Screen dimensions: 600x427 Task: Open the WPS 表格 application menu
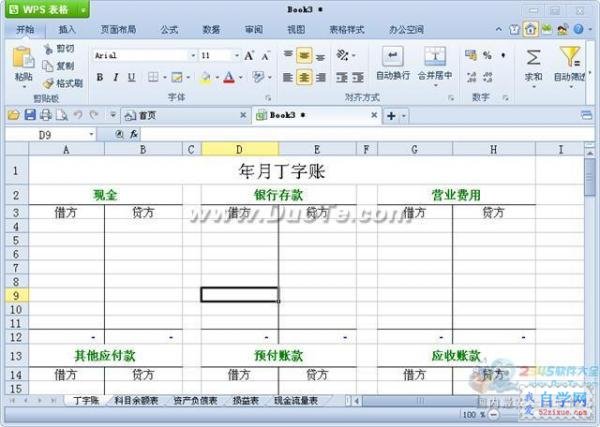47,9
